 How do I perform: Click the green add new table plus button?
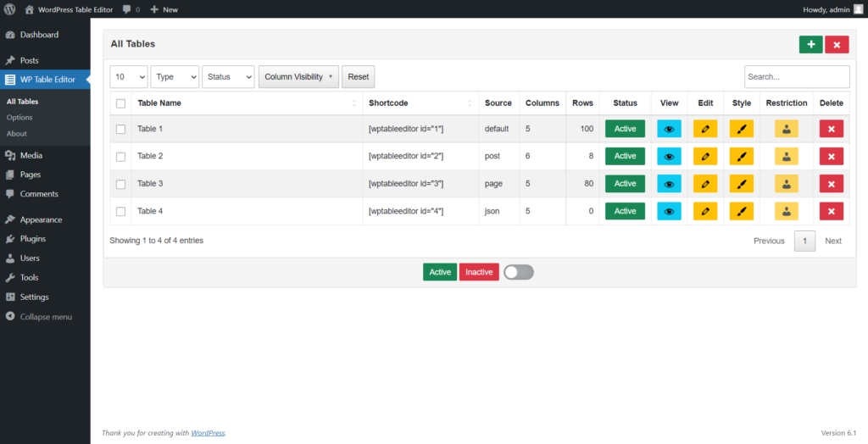click(x=811, y=45)
